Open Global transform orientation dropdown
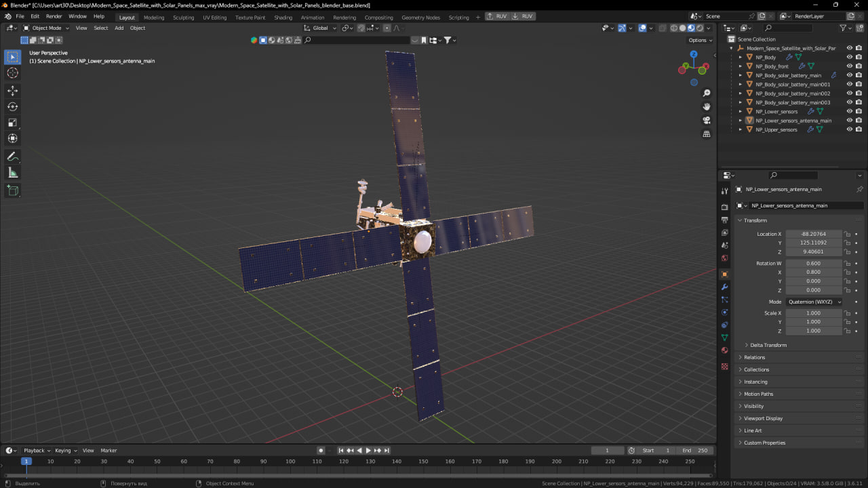This screenshot has width=868, height=488. point(319,28)
